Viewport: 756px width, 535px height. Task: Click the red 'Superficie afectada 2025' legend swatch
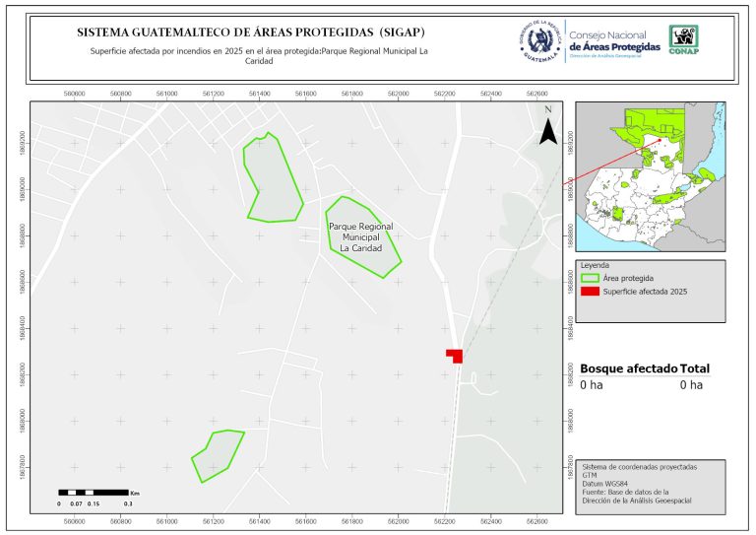tap(590, 292)
